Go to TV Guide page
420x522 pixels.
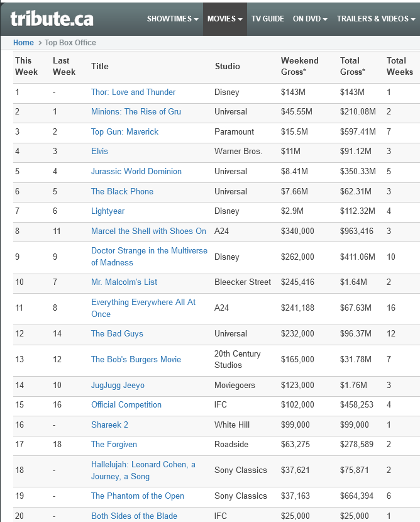(x=268, y=19)
